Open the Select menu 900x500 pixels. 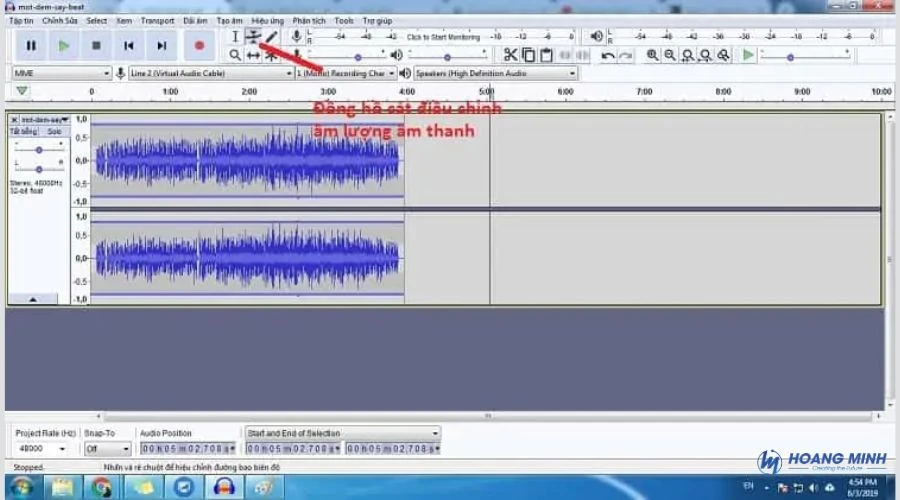pos(96,21)
